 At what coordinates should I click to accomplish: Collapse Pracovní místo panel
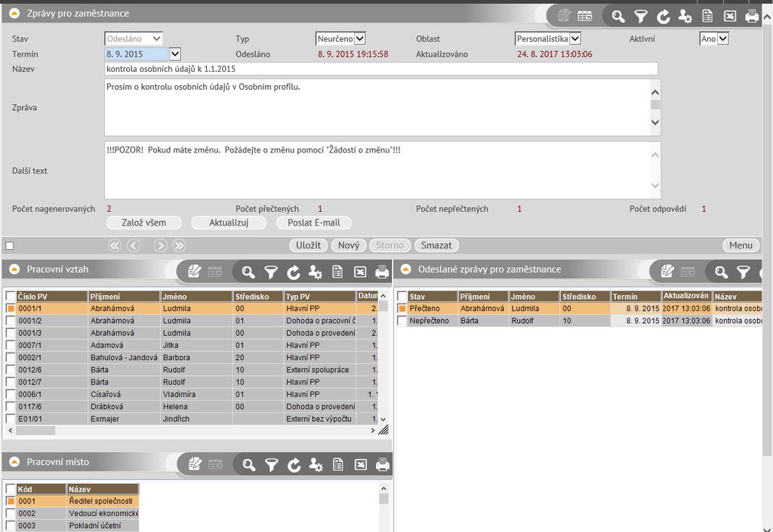[x=14, y=462]
